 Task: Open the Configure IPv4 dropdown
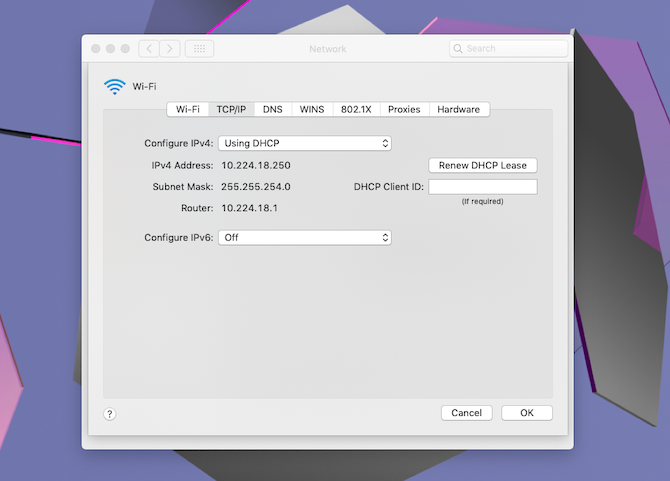click(x=305, y=143)
